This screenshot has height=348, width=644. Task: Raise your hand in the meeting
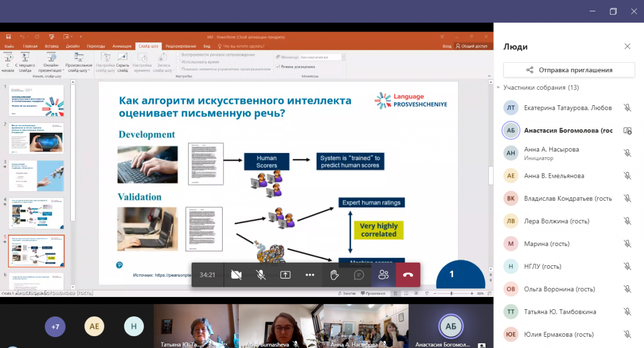click(x=334, y=274)
